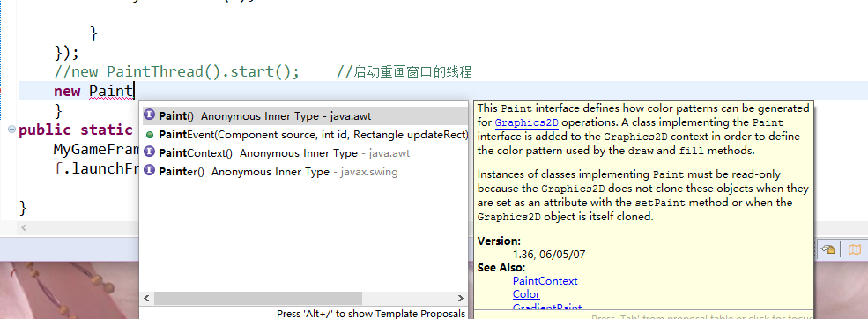Open the GradientPaint link under See Also

click(547, 308)
